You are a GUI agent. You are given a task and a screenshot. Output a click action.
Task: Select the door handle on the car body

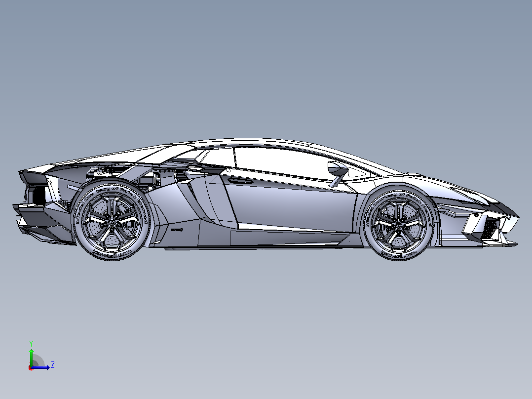click(240, 181)
